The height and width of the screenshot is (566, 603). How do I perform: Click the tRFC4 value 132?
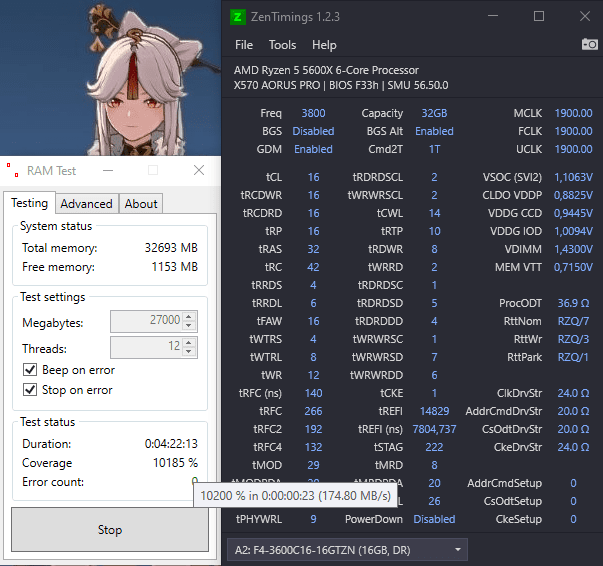(x=313, y=447)
